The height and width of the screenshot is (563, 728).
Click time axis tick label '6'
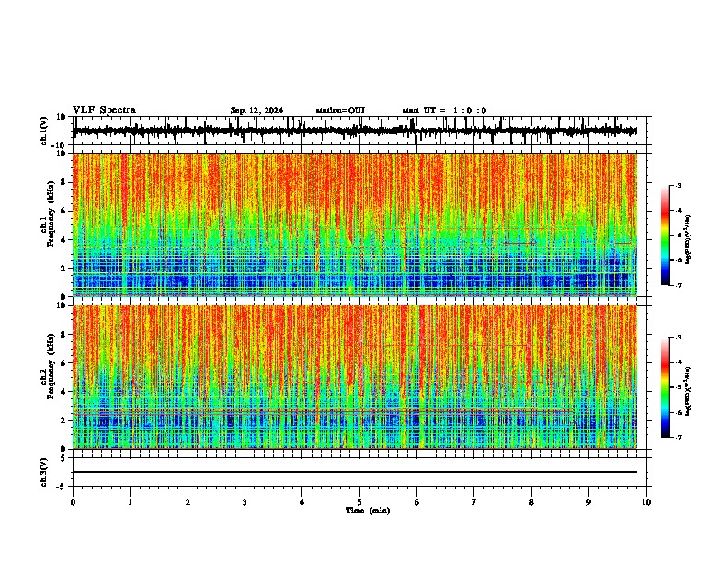417,502
